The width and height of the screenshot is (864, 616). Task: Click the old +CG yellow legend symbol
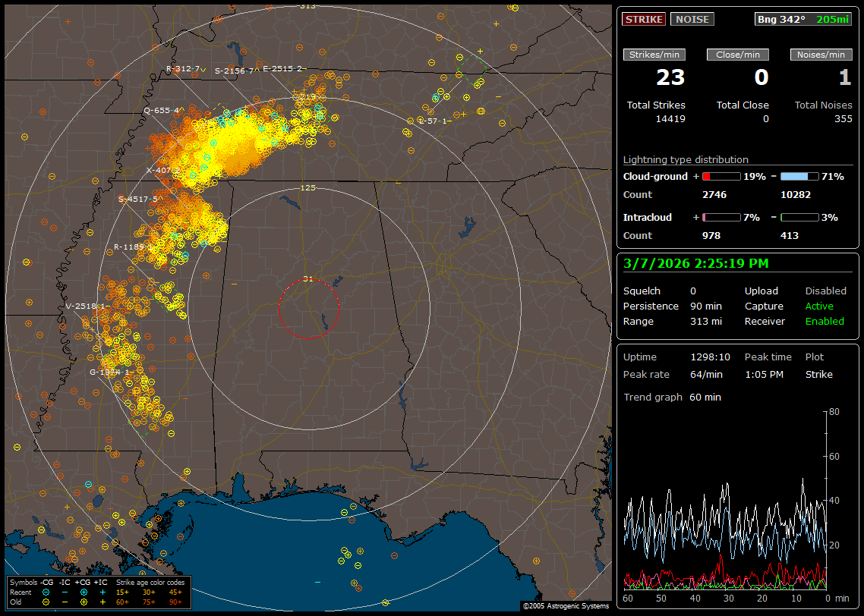84,601
